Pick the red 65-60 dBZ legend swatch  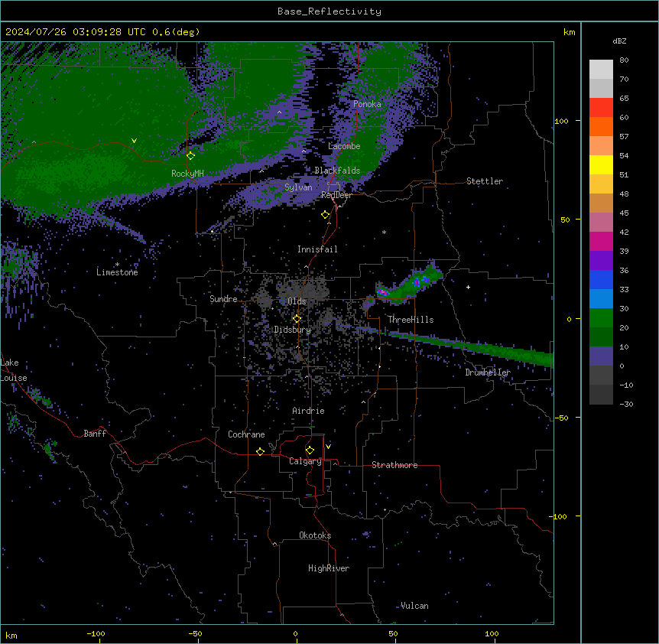(601, 107)
